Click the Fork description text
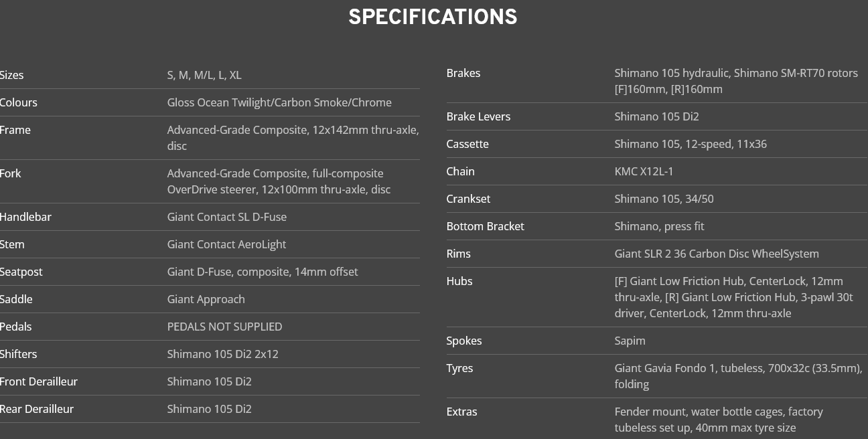The width and height of the screenshot is (868, 439). 278,181
